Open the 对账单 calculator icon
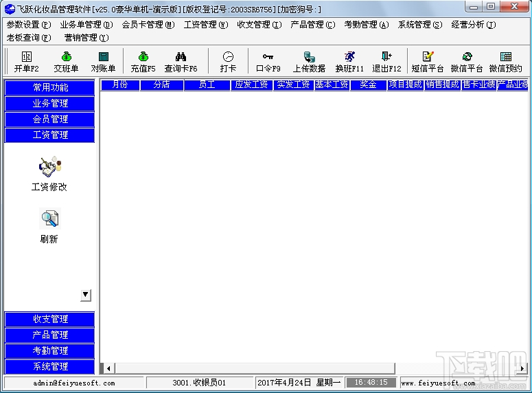 (x=103, y=57)
